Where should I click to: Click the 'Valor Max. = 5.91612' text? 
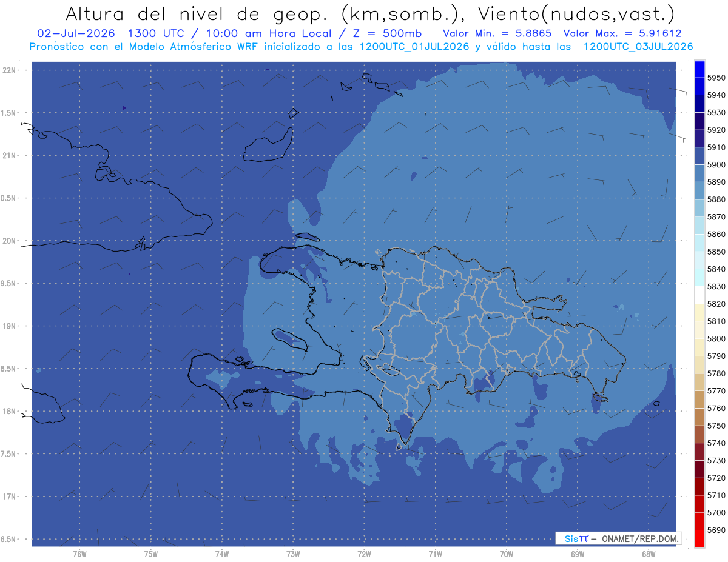point(622,34)
